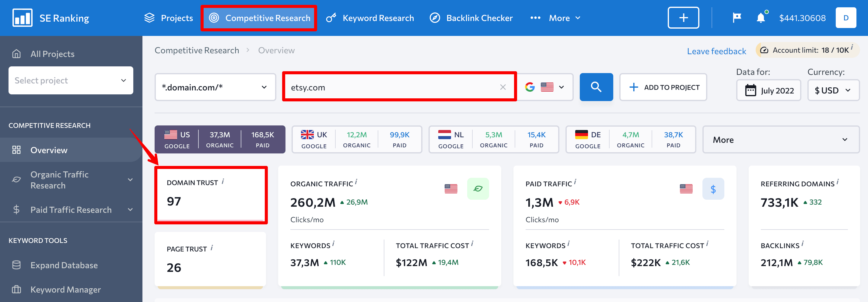Clear the etsy.com search field
Screen dimensions: 868x302
click(x=503, y=87)
